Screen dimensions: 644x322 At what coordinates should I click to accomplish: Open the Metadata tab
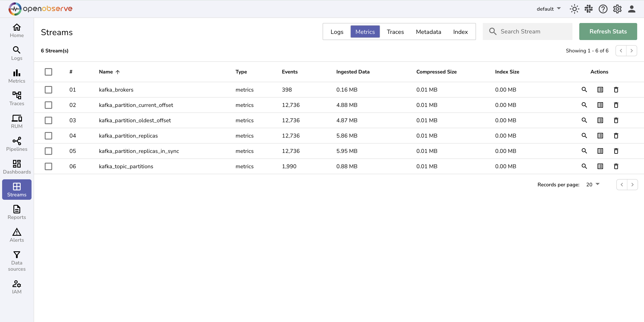(428, 32)
